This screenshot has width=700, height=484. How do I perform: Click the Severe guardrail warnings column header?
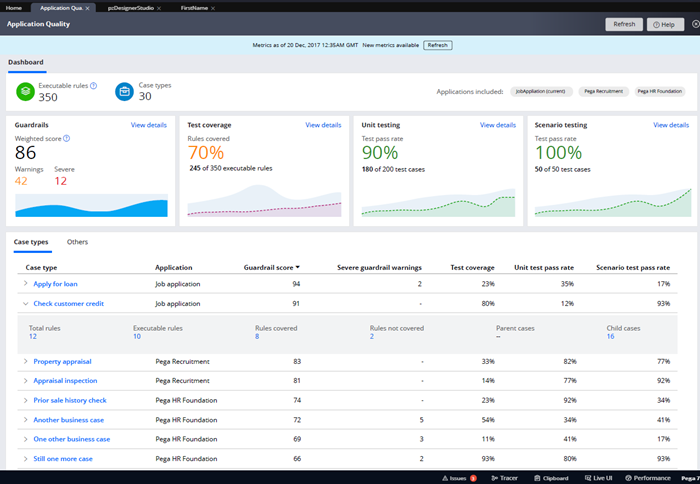(x=379, y=267)
